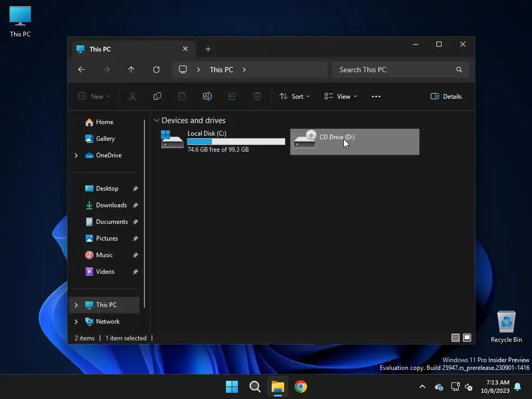Expand the Network tree node

click(x=76, y=322)
